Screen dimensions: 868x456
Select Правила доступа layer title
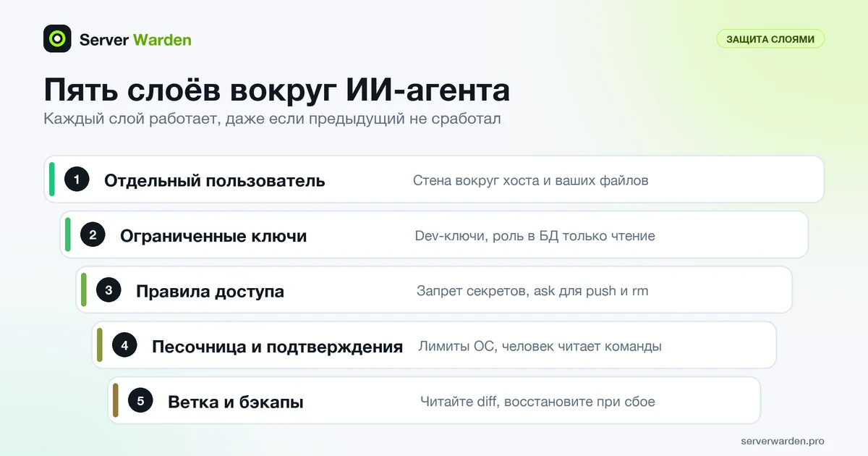click(x=210, y=292)
